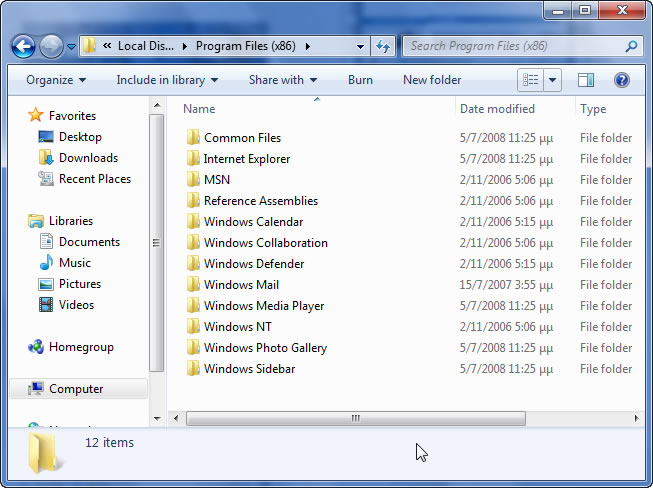Viewport: 653px width, 488px height.
Task: Open the Organize menu
Action: (x=56, y=80)
